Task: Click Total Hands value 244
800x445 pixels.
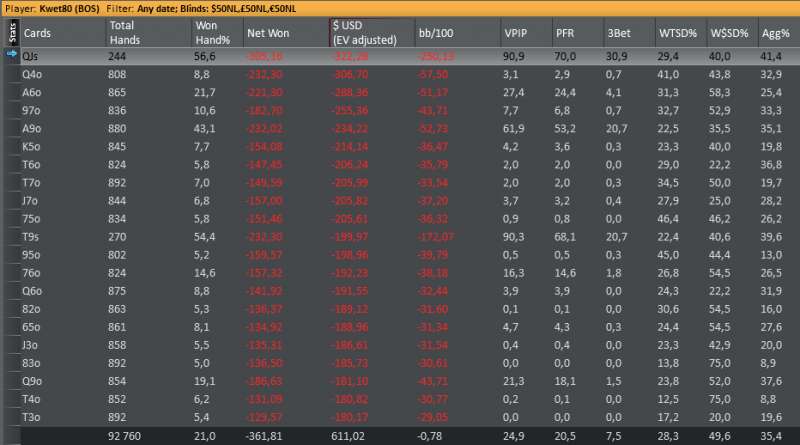Action: 117,57
